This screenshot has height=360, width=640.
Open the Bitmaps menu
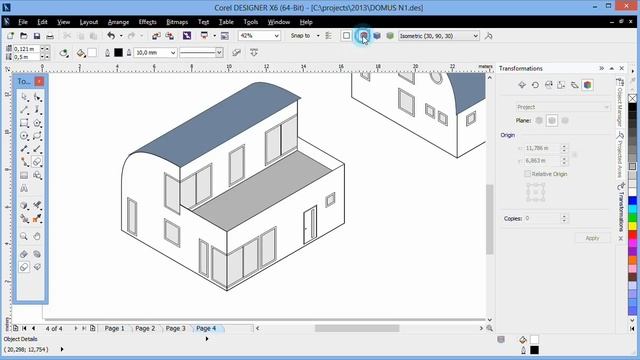[x=177, y=22]
